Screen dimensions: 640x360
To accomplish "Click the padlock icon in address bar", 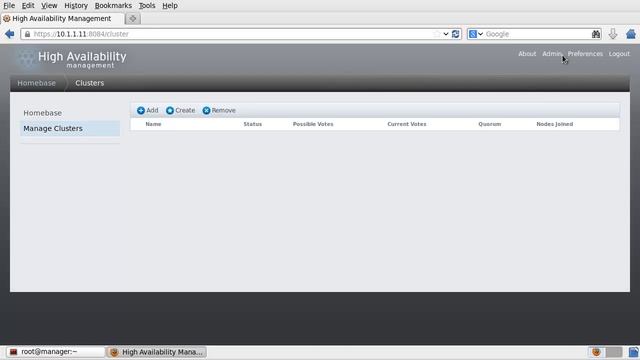I will [x=27, y=34].
